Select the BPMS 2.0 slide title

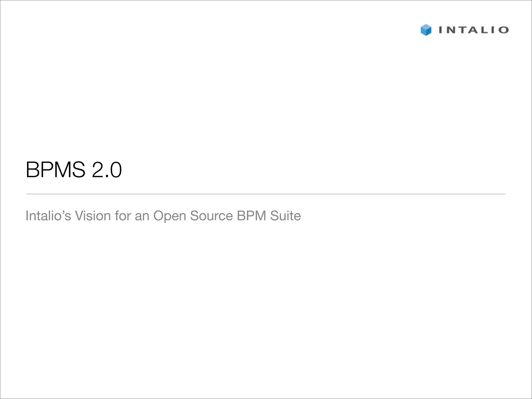coord(74,170)
